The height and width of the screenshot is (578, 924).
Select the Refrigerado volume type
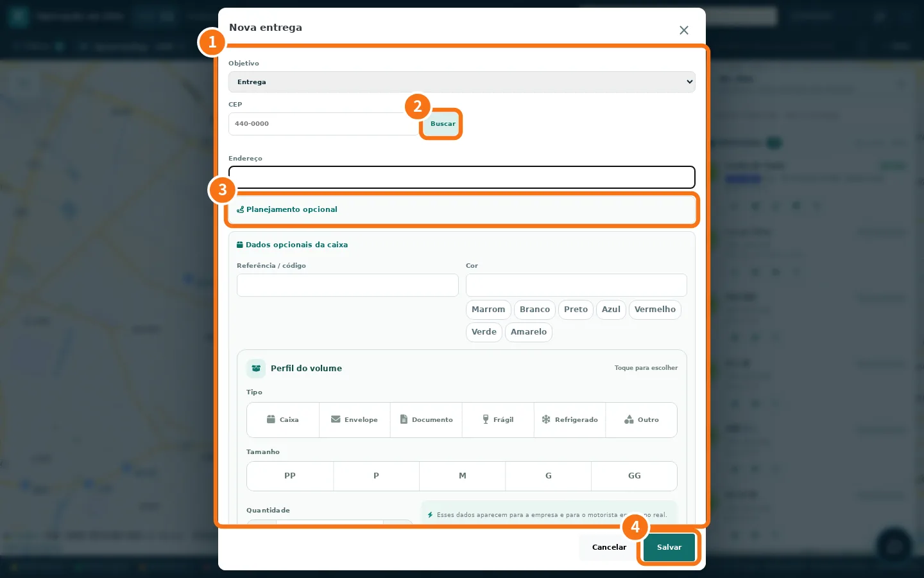tap(570, 420)
